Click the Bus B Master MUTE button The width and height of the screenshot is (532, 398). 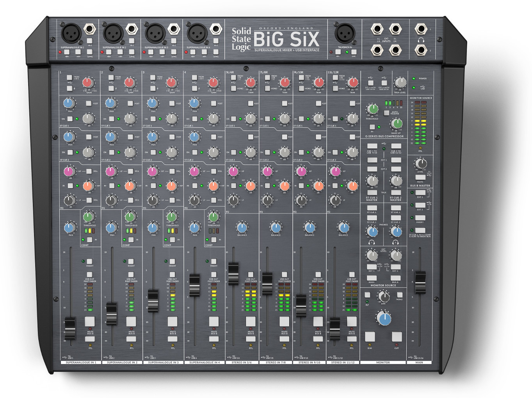(420, 177)
